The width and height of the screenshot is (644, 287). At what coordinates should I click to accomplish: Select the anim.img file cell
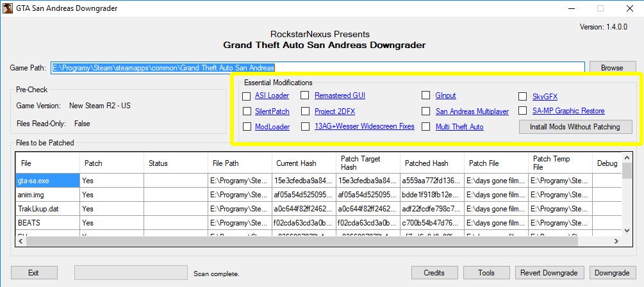click(47, 195)
